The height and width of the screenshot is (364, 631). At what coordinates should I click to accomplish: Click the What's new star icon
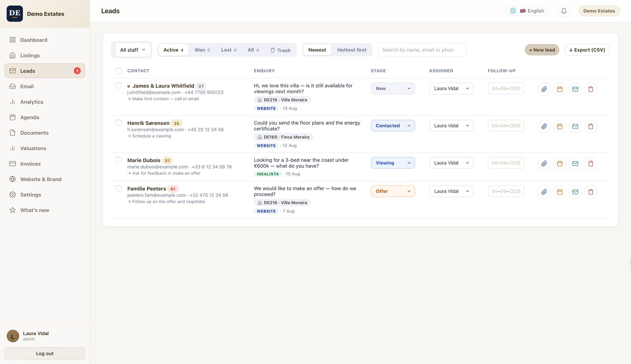tap(13, 210)
